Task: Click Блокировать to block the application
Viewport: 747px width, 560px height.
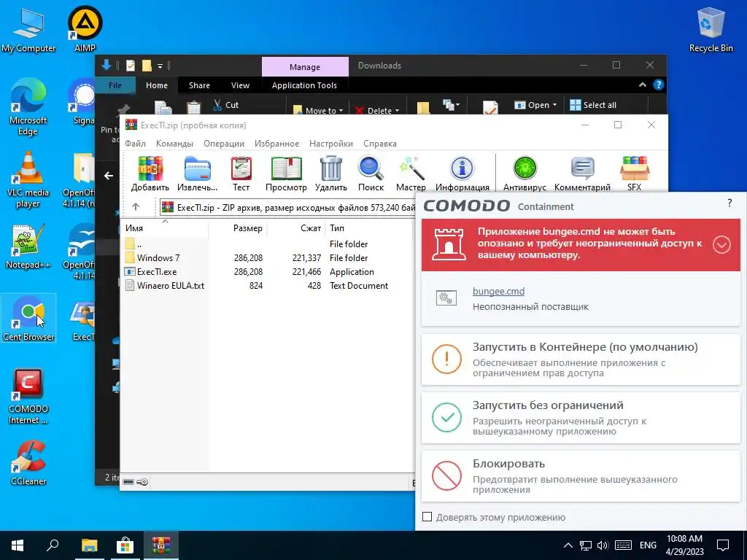Action: click(581, 475)
